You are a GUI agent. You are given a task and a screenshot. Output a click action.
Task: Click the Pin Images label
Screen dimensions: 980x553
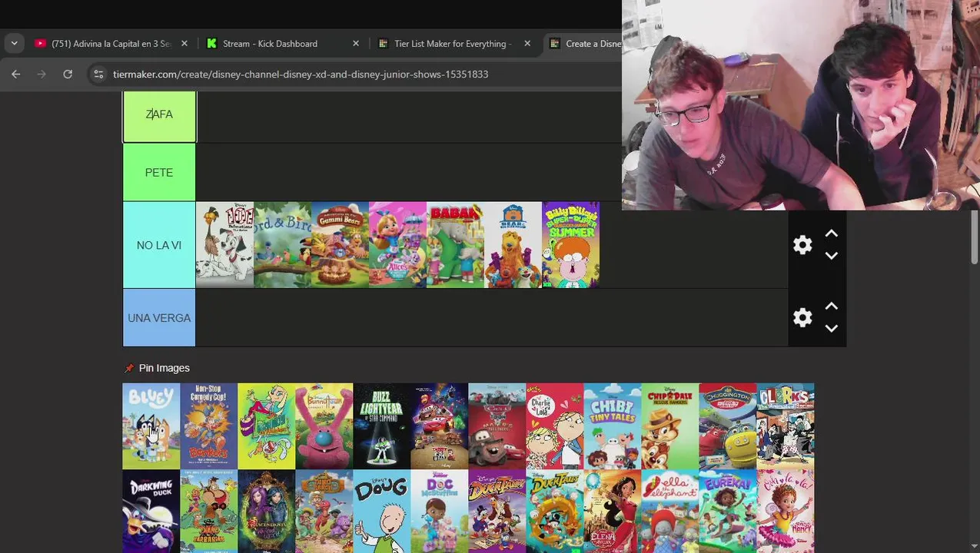click(164, 368)
